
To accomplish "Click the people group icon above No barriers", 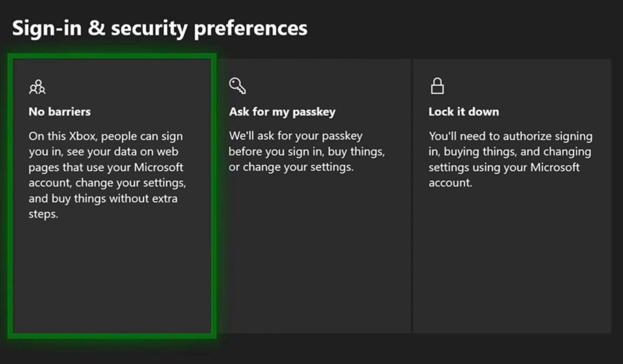I will [38, 87].
